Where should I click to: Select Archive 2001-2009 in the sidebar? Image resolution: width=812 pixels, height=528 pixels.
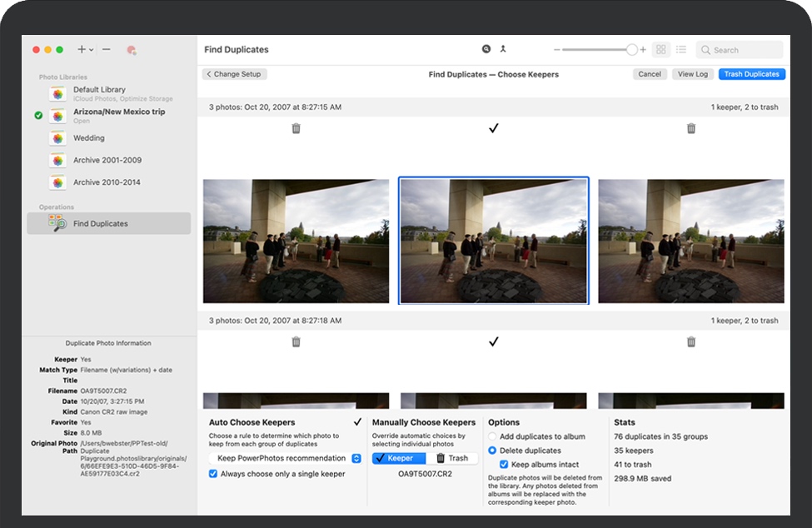[x=107, y=160]
